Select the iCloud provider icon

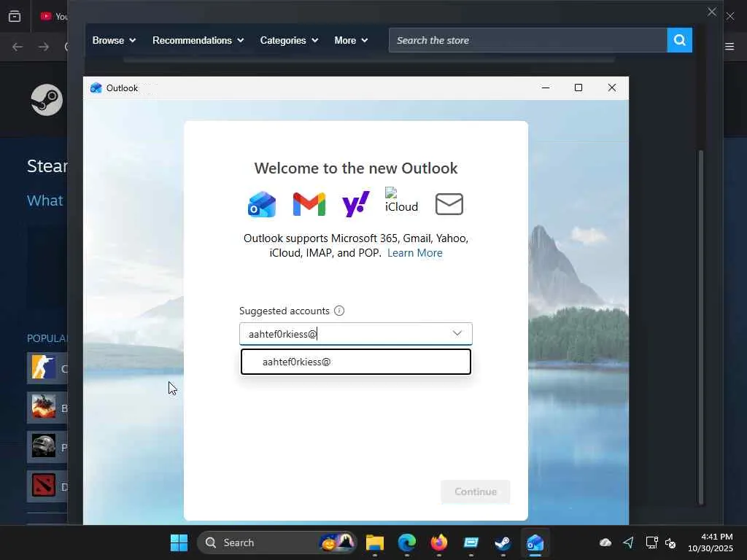pyautogui.click(x=401, y=201)
